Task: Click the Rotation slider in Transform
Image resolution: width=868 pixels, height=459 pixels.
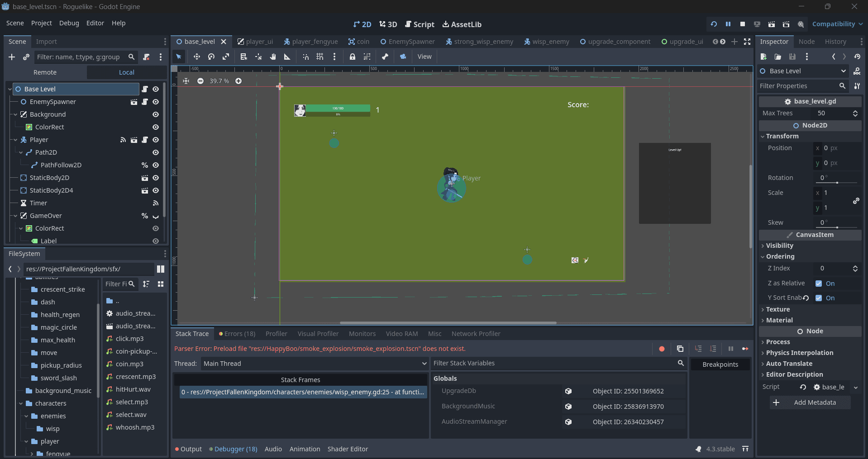Action: tap(837, 183)
